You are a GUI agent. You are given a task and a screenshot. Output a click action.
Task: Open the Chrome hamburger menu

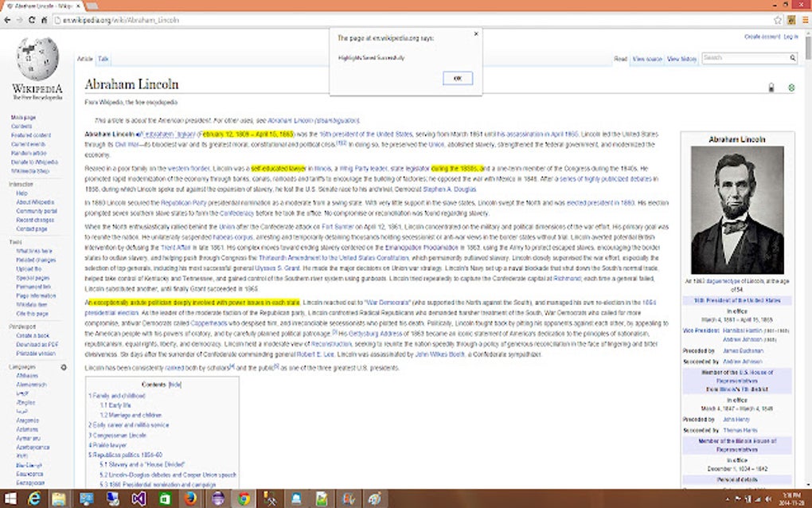(806, 20)
